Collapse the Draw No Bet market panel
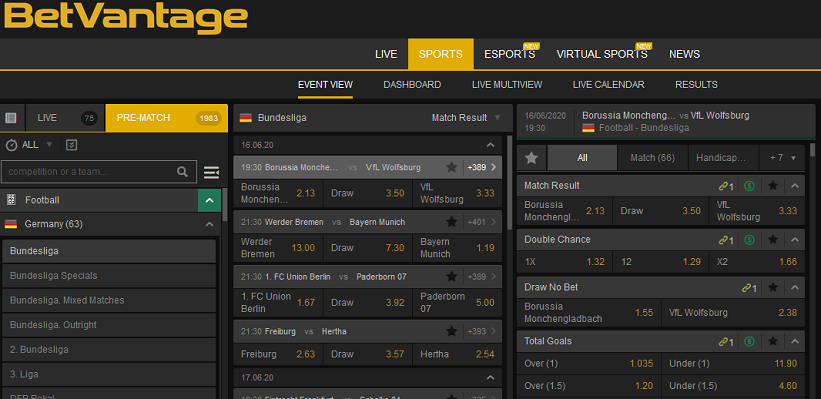821x399 pixels. point(795,287)
